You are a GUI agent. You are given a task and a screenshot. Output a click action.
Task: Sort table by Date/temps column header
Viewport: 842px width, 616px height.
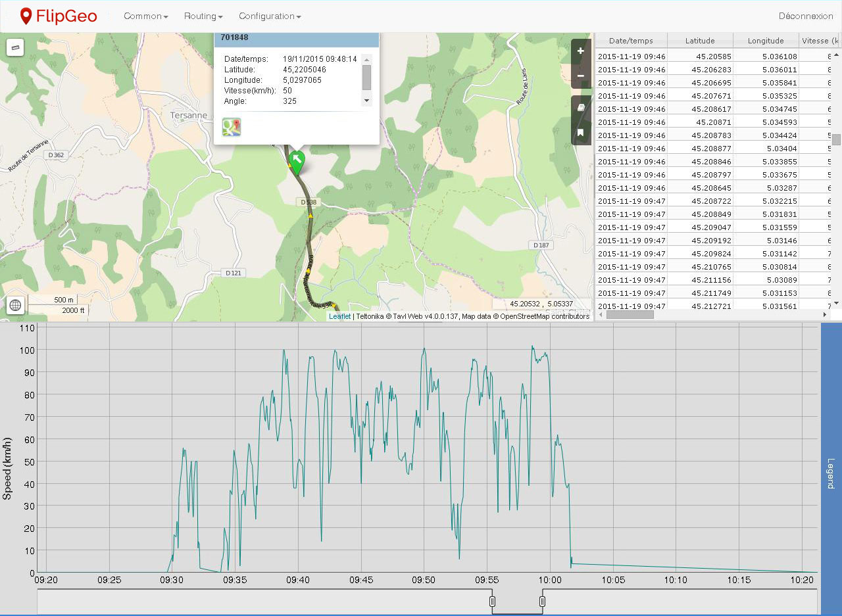point(631,41)
